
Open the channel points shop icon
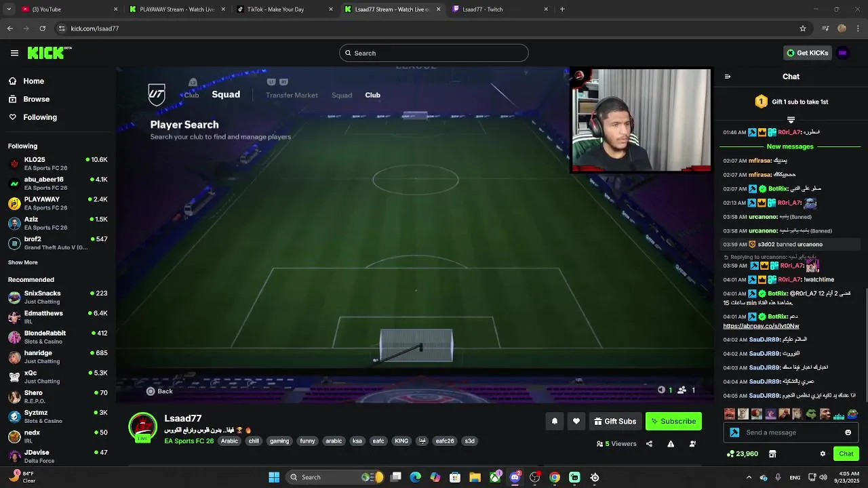coord(772,453)
